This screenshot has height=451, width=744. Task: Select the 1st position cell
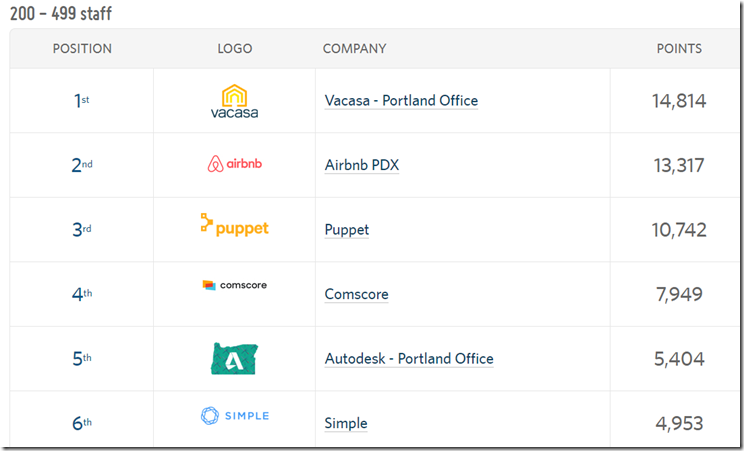click(x=82, y=101)
